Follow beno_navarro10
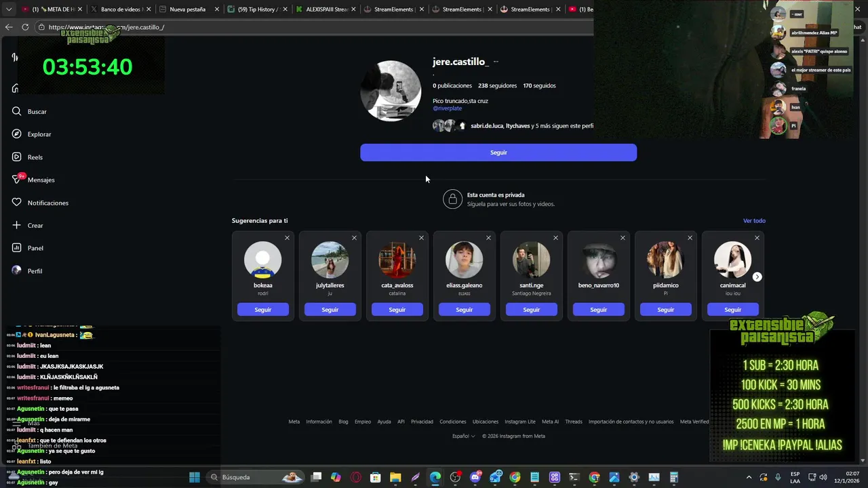868x488 pixels. 599,310
